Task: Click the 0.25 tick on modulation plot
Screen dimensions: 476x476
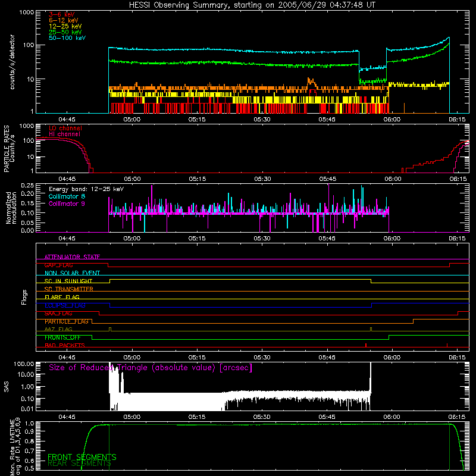Action: [27, 186]
